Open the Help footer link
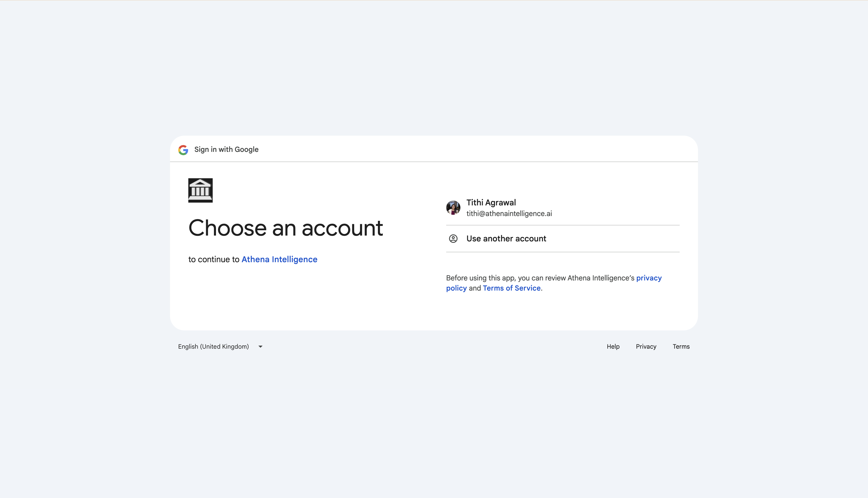868x498 pixels. pyautogui.click(x=613, y=346)
